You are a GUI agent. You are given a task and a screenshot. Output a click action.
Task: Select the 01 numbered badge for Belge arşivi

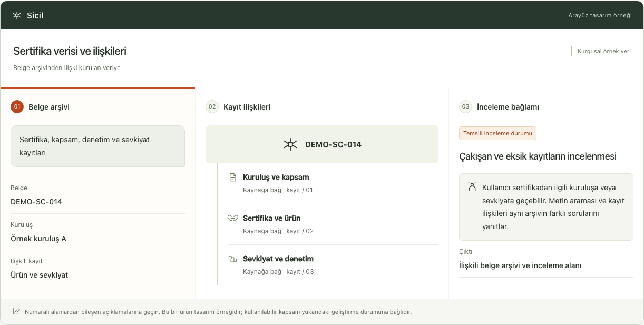point(17,106)
